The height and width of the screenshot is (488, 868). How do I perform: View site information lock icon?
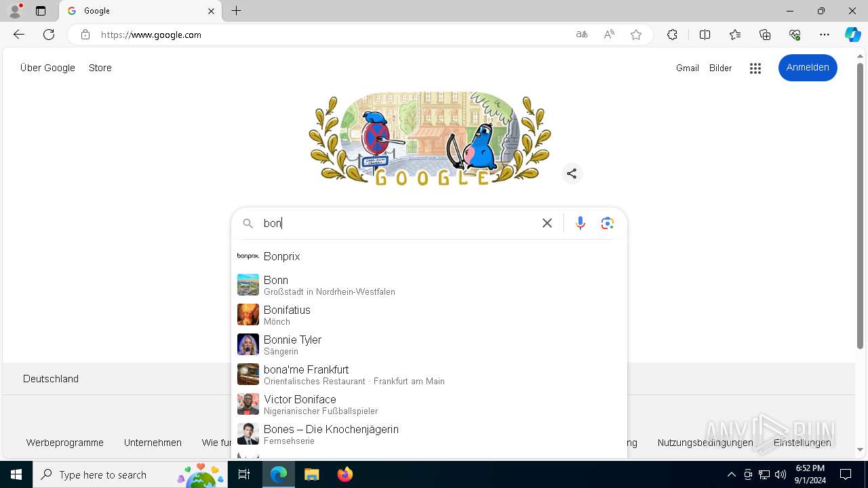click(x=85, y=35)
